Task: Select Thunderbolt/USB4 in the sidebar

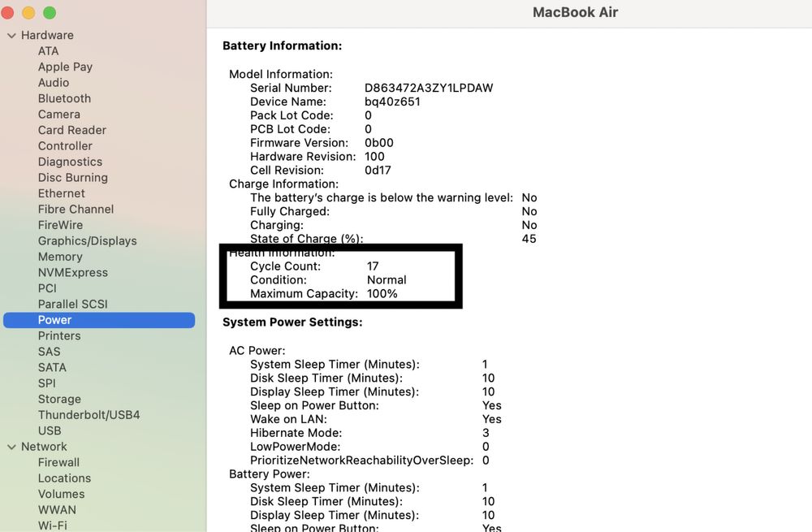Action: click(89, 415)
